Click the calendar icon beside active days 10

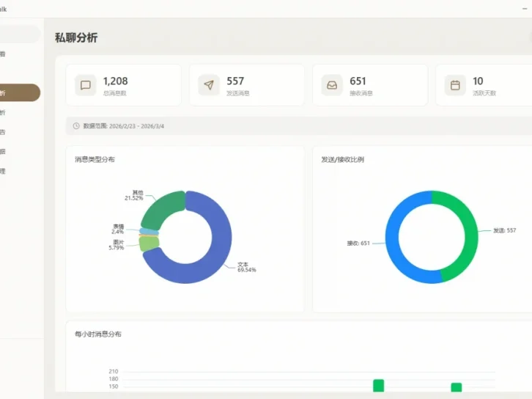pyautogui.click(x=455, y=85)
